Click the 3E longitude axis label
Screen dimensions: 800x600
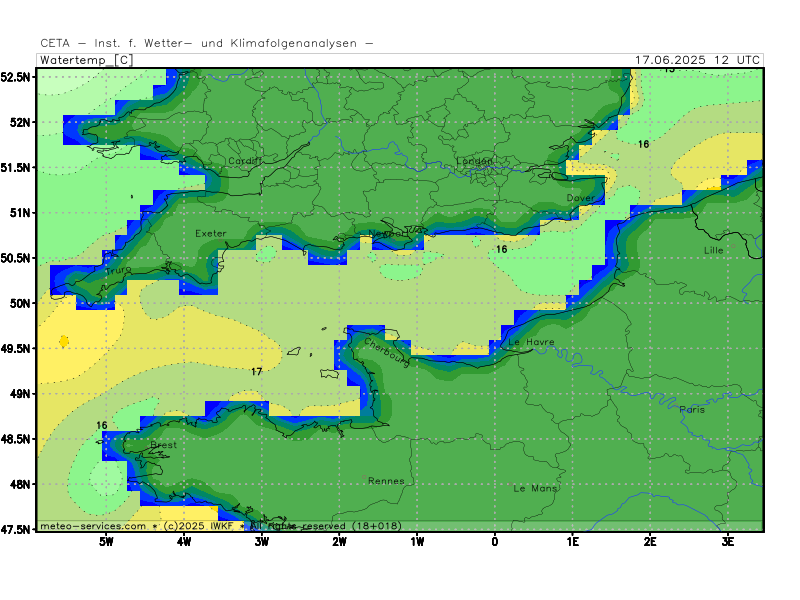728,542
